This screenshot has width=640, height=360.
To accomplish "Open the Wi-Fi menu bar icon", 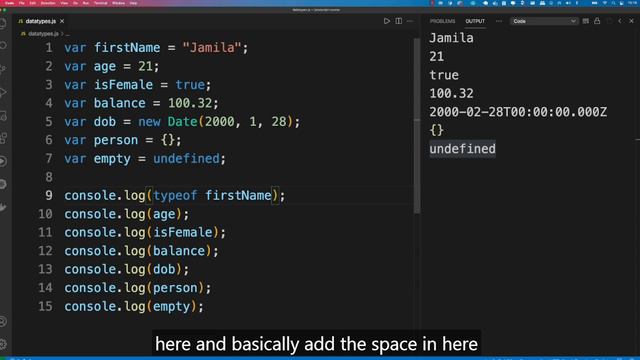I will (x=604, y=3).
